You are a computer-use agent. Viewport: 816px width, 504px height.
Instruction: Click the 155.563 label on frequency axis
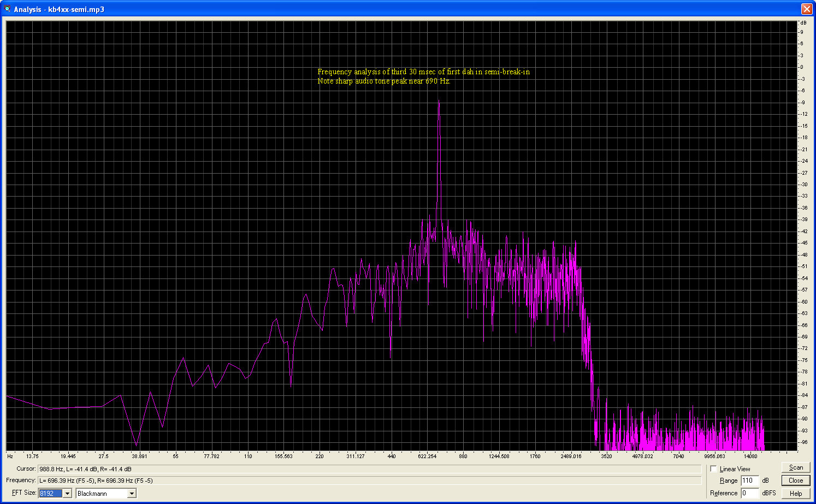pos(283,456)
